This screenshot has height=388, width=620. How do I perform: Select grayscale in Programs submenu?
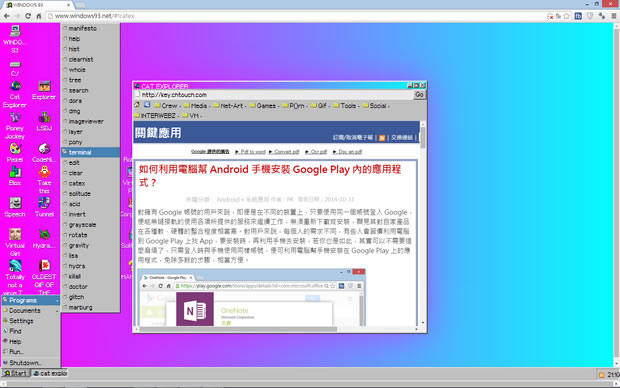(91, 225)
